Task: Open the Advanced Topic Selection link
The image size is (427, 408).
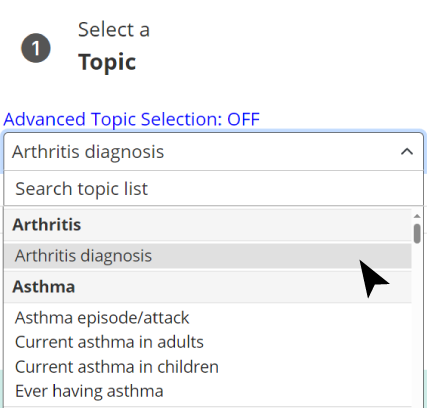Action: point(131,119)
